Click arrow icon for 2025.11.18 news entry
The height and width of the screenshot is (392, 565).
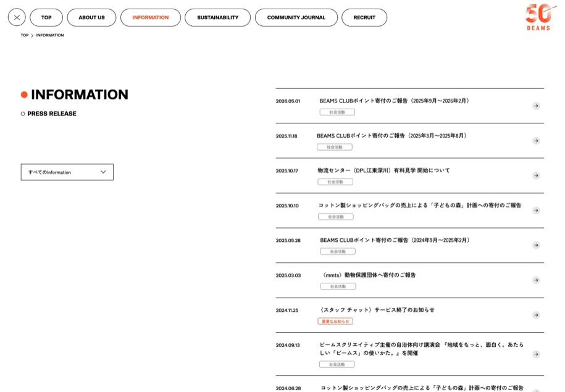(x=536, y=141)
